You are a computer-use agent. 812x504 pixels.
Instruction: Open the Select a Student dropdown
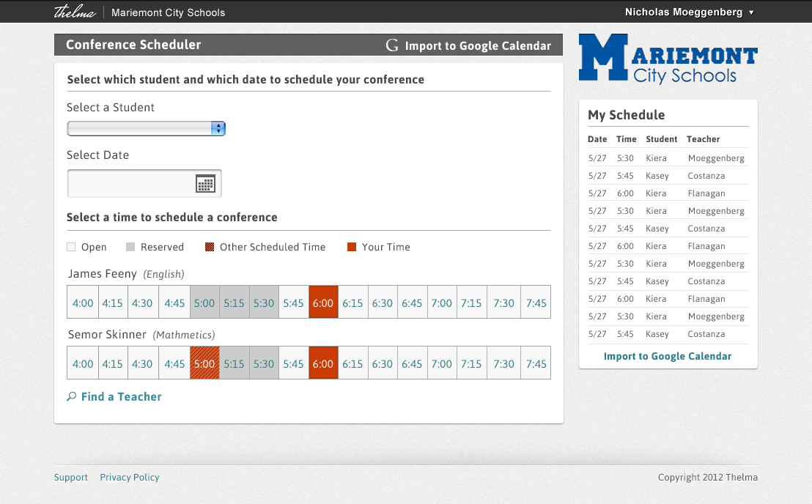pos(146,129)
